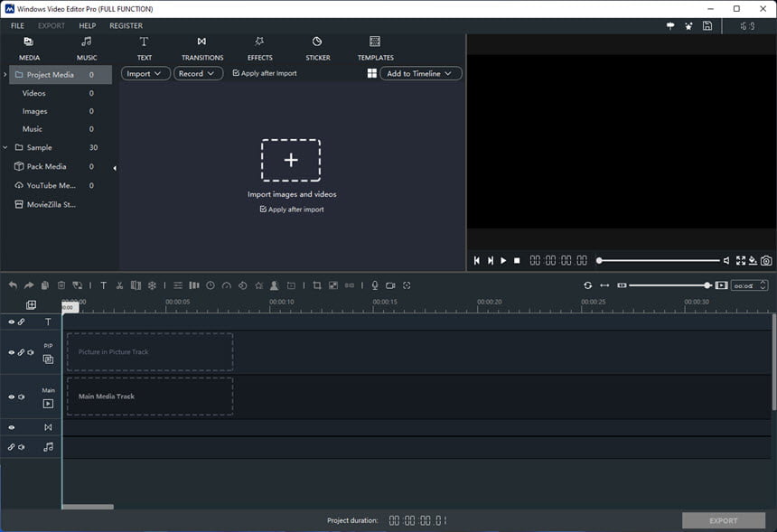This screenshot has height=532, width=777.
Task: Click the Redo arrow in the timeline toolbar
Action: (x=29, y=285)
